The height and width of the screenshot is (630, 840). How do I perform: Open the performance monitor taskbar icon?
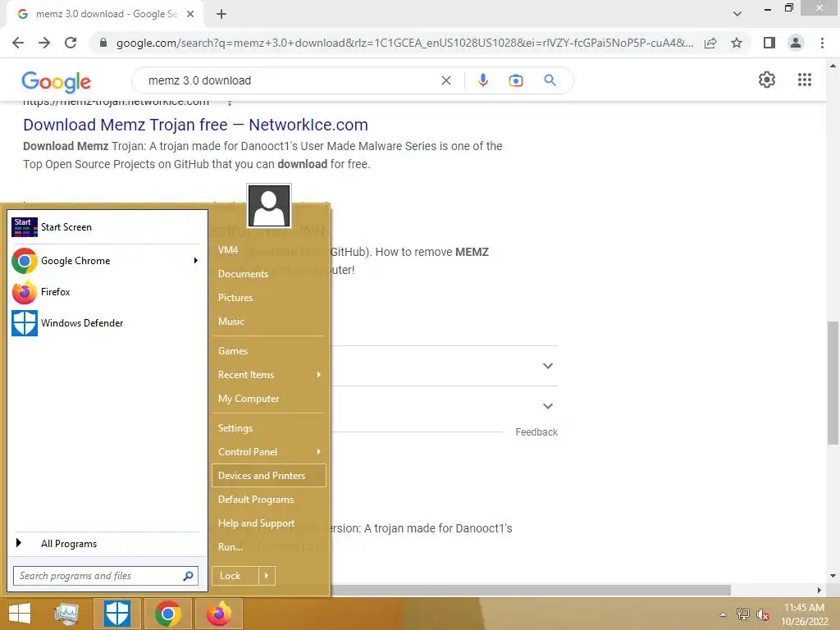[x=67, y=614]
